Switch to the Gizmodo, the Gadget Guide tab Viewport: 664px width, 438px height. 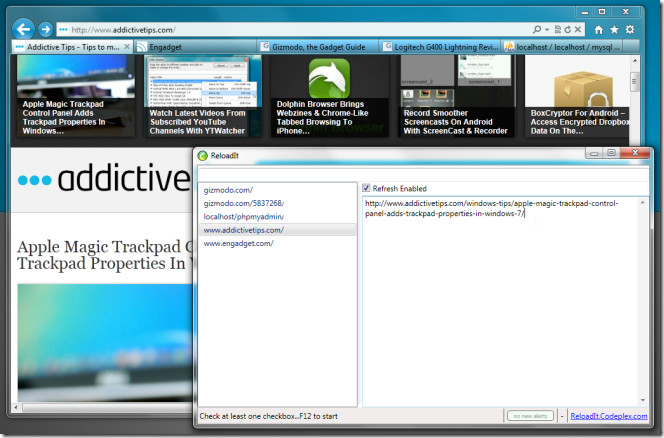pos(318,47)
